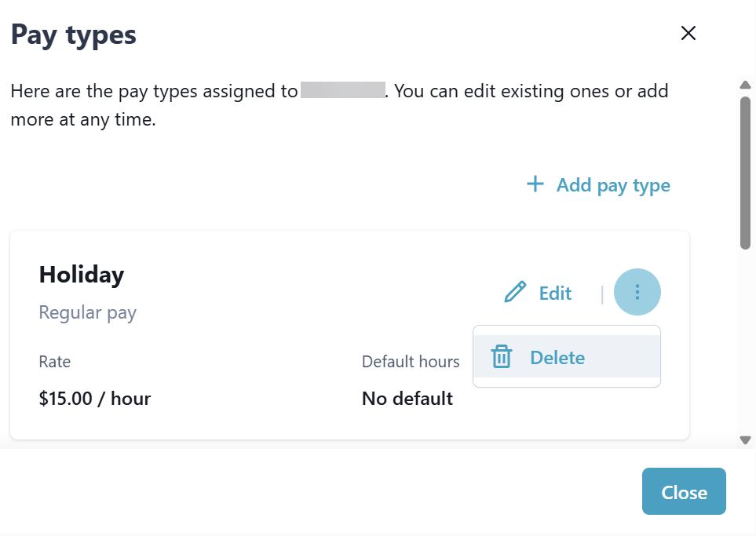
Task: Click the plus icon beside Add pay type
Action: tap(535, 184)
